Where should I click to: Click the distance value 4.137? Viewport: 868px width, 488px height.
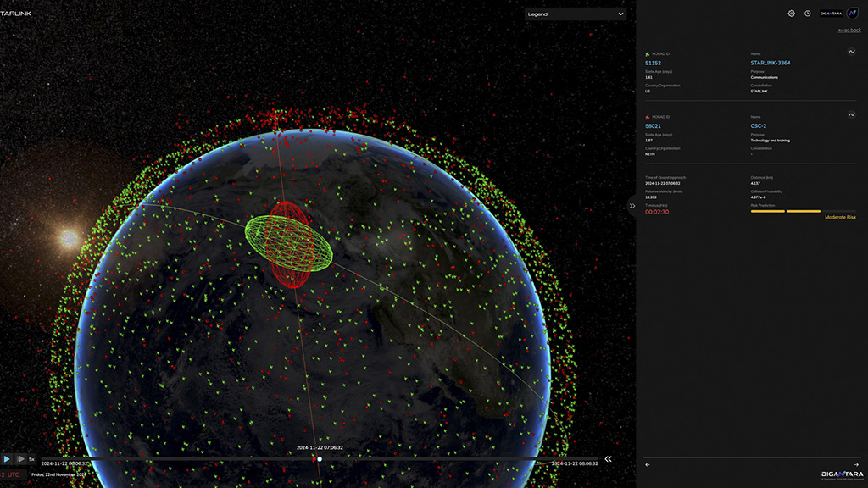755,183
